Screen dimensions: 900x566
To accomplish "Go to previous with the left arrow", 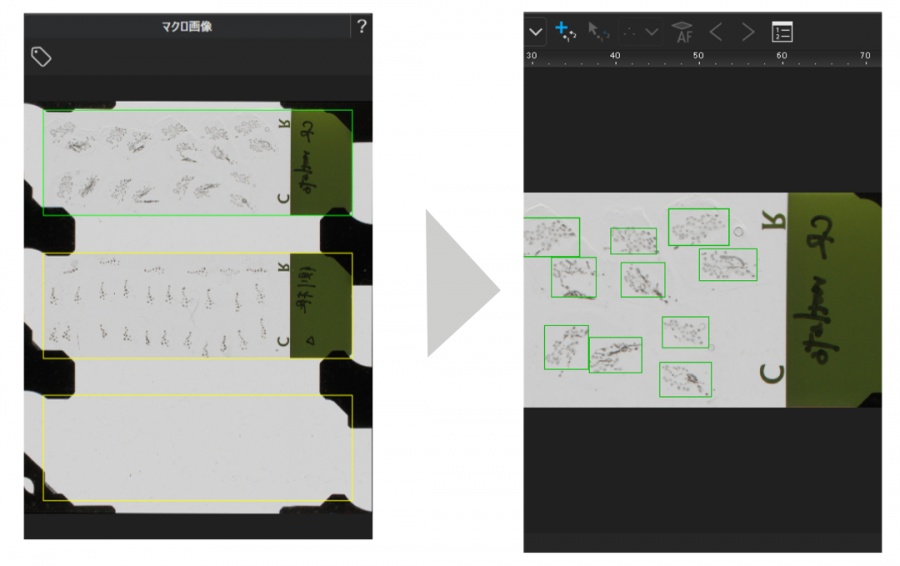I will (x=716, y=32).
